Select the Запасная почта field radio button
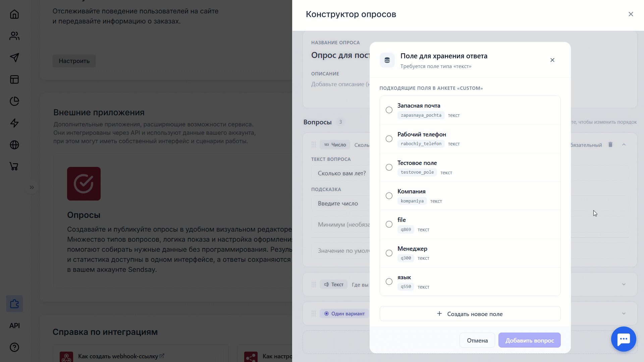 [x=389, y=110]
